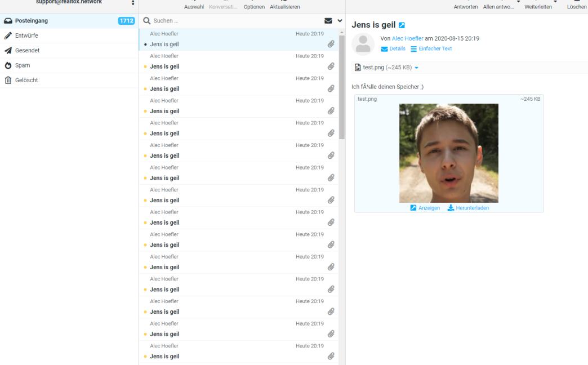Click Aktualisieren to refresh the list
The height and width of the screenshot is (365, 588).
[x=284, y=7]
